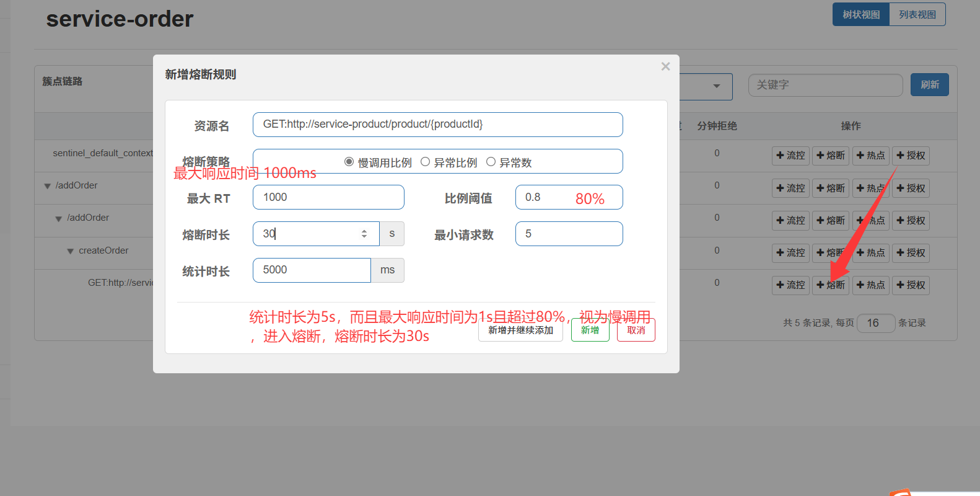Add 熔断 rule for first /addOrder row

(x=831, y=188)
